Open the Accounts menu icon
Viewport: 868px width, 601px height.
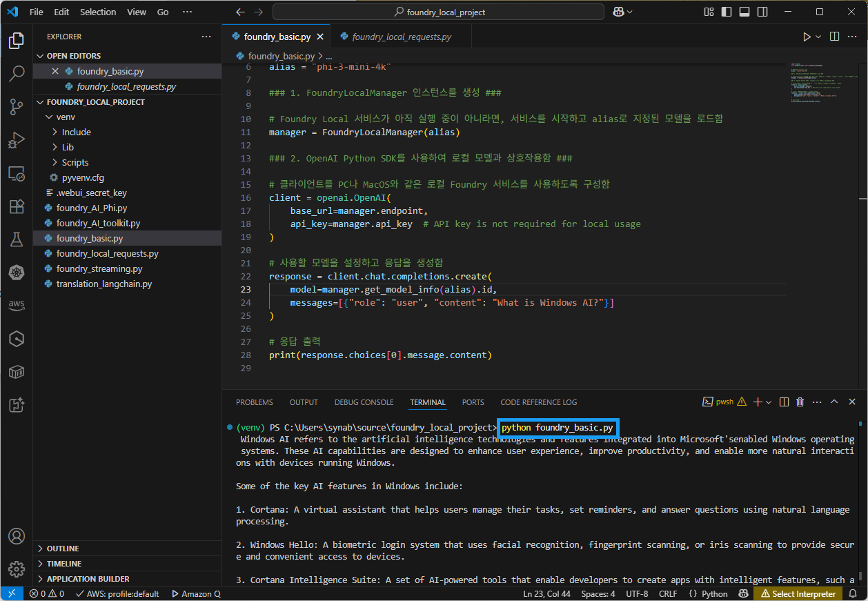click(x=17, y=536)
